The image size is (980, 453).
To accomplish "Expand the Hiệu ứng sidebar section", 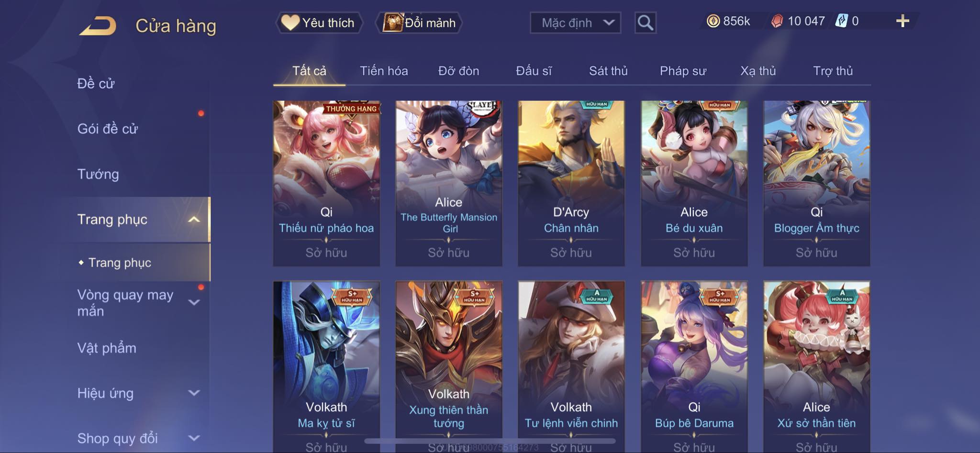I will tap(193, 393).
